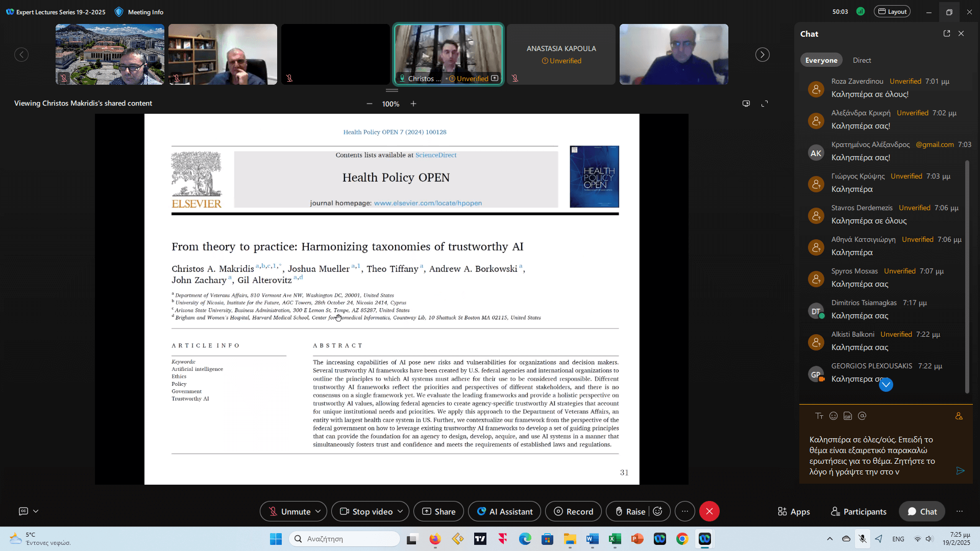The height and width of the screenshot is (551, 980).
Task: Pop out the Chat panel
Action: click(x=947, y=34)
